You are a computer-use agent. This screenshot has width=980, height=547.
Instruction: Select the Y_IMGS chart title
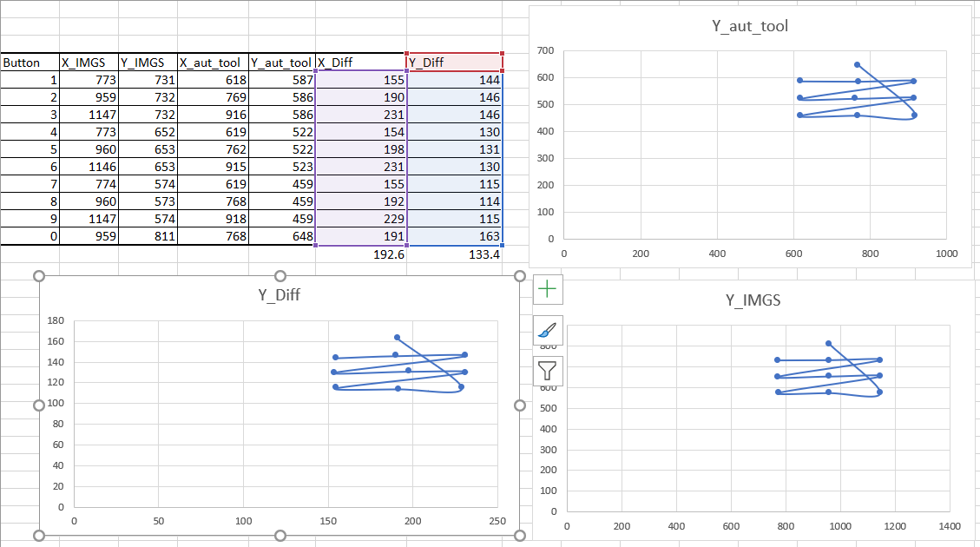753,300
